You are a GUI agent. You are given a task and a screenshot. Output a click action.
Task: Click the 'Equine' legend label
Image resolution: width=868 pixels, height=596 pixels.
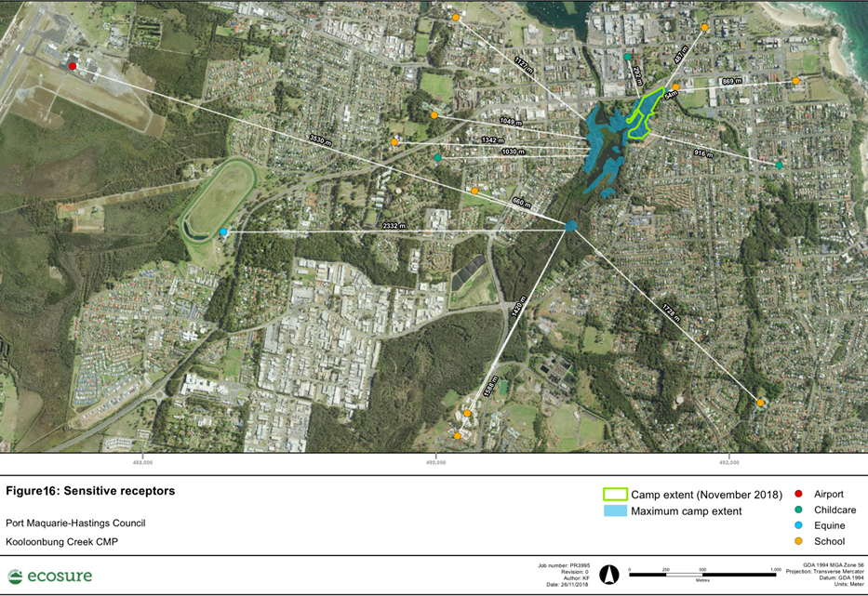[830, 525]
